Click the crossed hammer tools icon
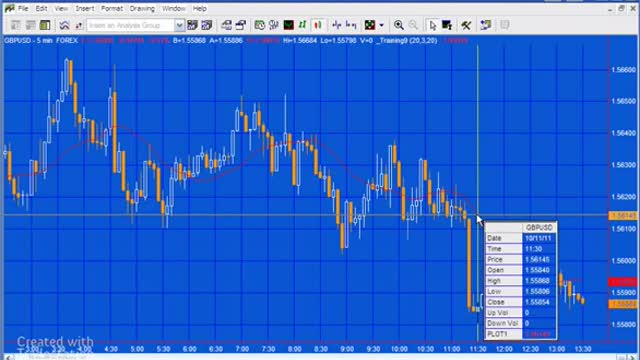 pos(466,25)
